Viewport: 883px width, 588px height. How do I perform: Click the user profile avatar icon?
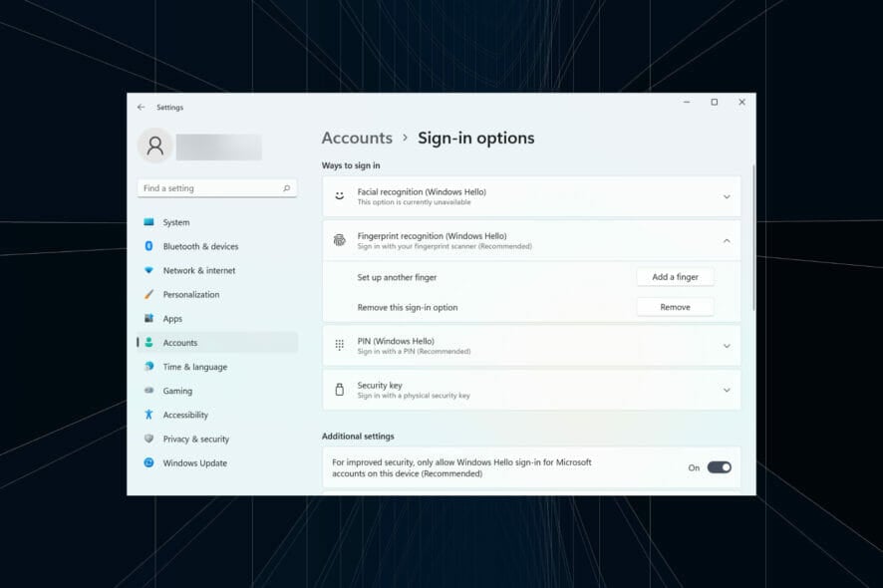[x=154, y=146]
